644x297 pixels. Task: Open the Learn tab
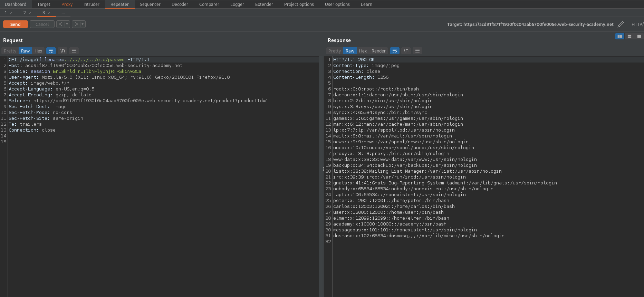pos(367,4)
